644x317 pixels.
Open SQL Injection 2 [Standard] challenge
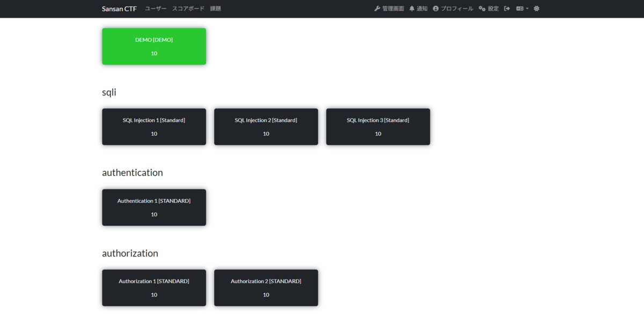266,127
